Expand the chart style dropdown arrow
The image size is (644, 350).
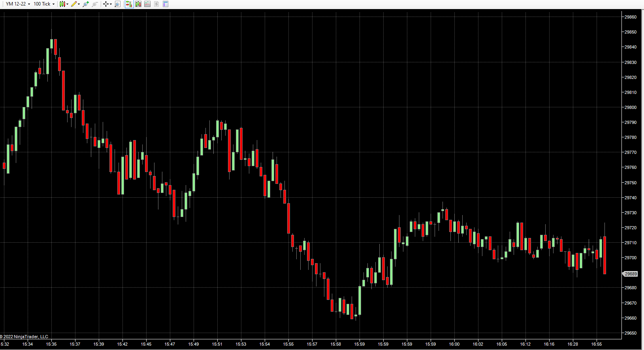[x=68, y=4]
